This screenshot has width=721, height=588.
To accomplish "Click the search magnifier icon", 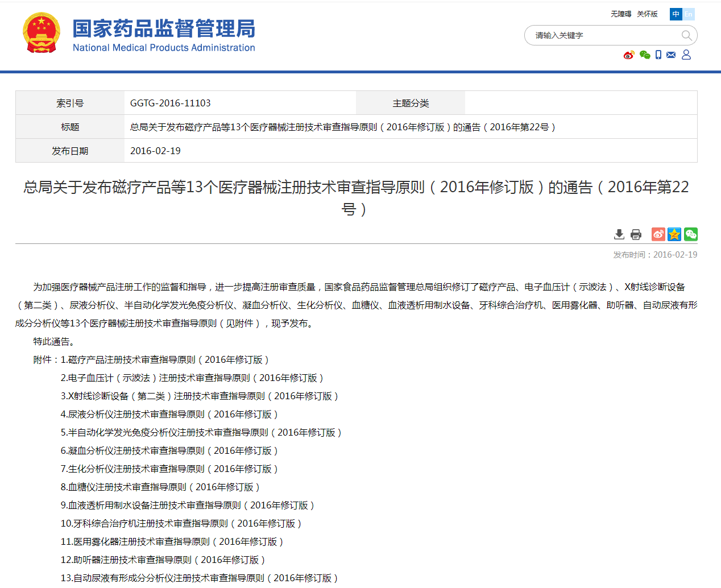I will point(686,35).
